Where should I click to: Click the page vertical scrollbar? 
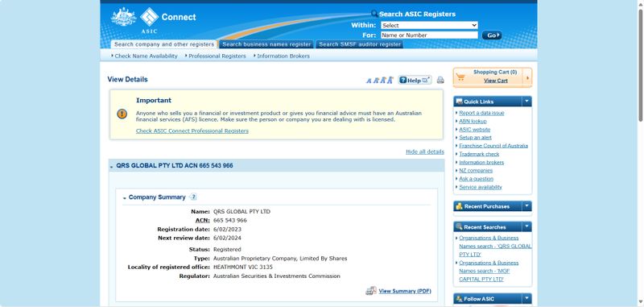(640, 66)
